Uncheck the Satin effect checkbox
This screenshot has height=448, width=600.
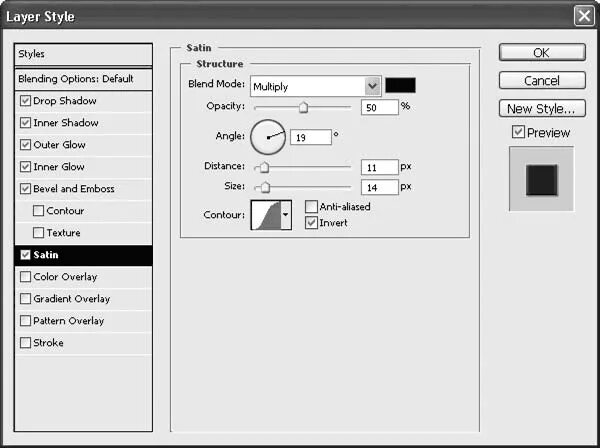tap(25, 255)
